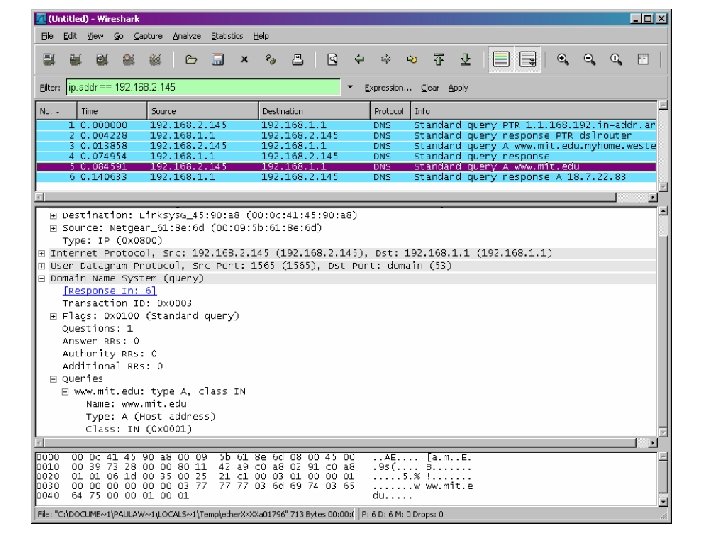Open a capture file folder icon
Image resolution: width=720 pixels, height=540 pixels.
coord(191,60)
